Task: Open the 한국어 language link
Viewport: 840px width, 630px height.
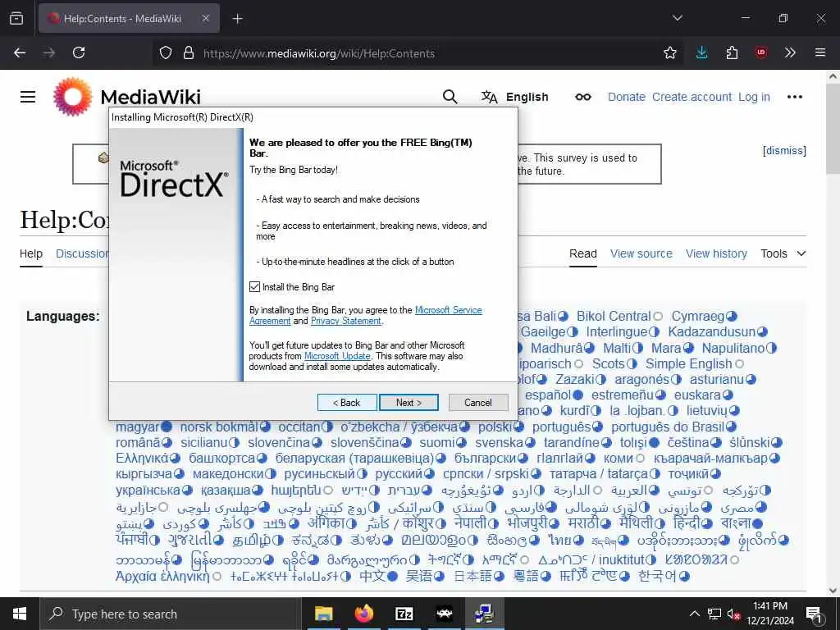Action: click(x=657, y=576)
